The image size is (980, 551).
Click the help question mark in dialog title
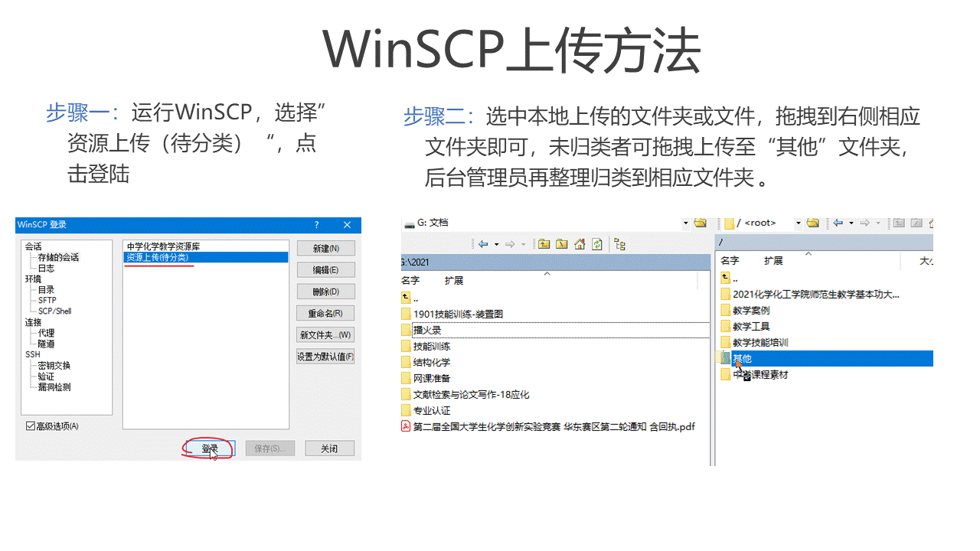317,225
